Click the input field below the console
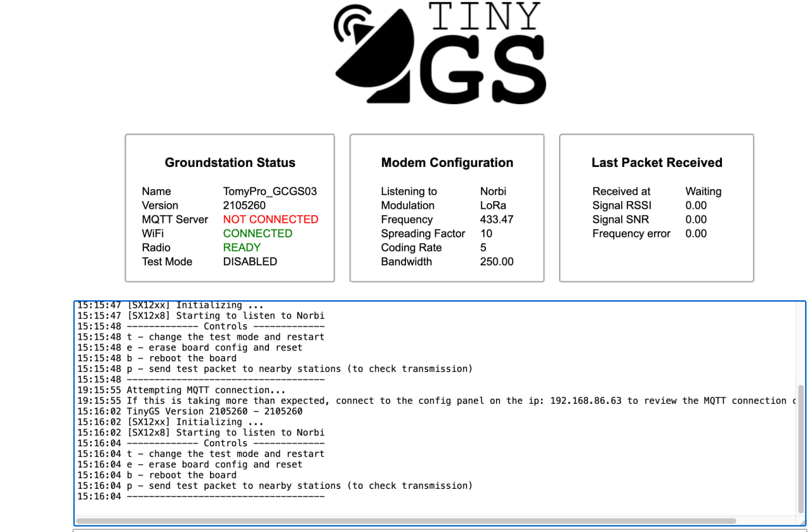 click(x=438, y=530)
